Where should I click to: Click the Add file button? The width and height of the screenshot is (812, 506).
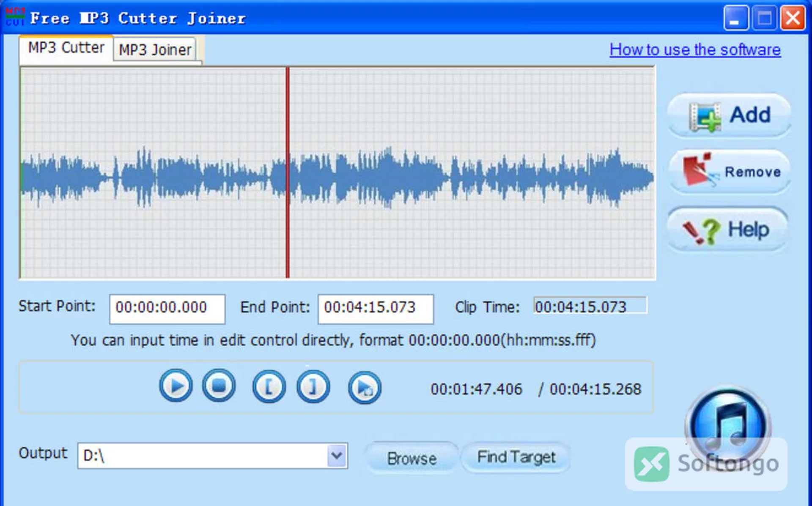tap(729, 115)
